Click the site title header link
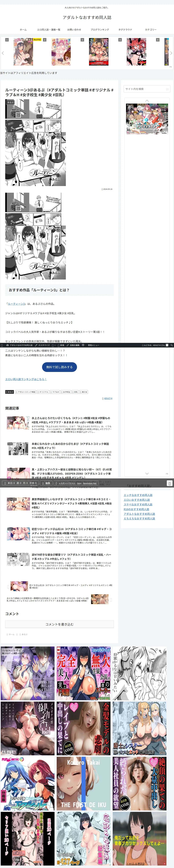The width and height of the screenshot is (174, 868). click(x=87, y=17)
